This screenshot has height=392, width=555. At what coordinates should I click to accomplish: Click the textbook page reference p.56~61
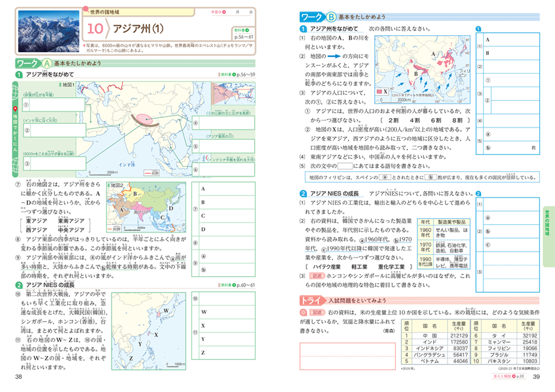244,37
